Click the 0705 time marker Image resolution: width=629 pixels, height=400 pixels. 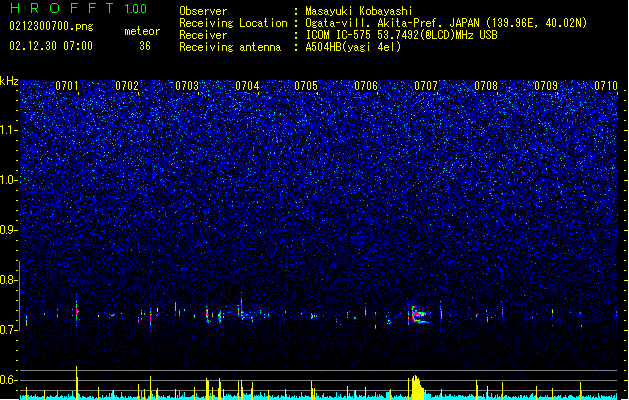coord(306,86)
